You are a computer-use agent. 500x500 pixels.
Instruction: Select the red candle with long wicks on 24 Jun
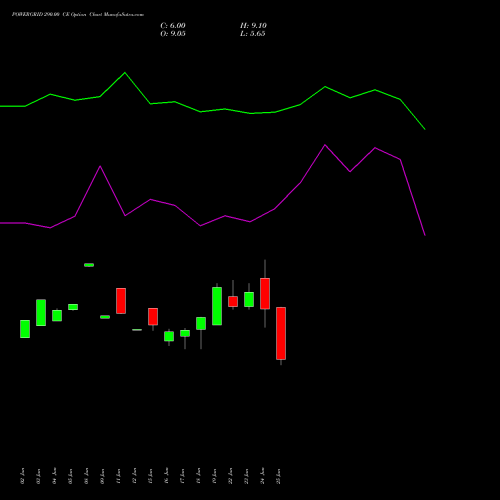(265, 293)
